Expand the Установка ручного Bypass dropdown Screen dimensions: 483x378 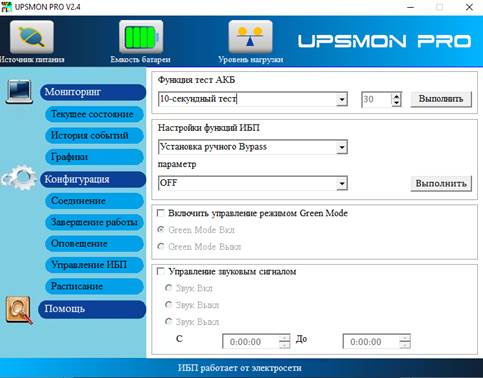point(342,147)
